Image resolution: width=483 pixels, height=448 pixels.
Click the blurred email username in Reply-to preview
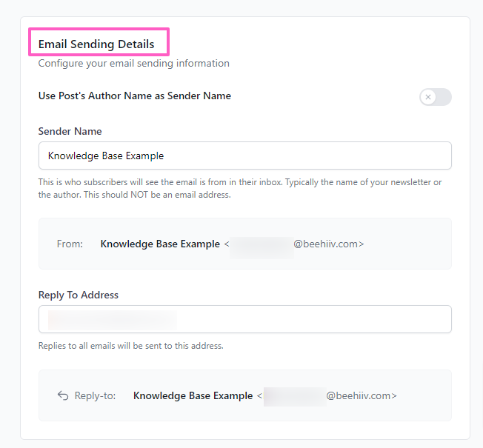point(294,395)
